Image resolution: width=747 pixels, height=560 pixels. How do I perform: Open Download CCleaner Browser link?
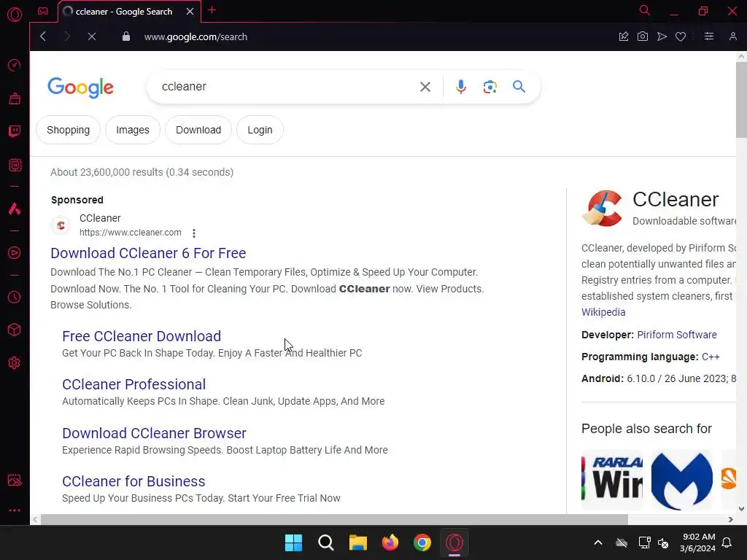pos(154,433)
